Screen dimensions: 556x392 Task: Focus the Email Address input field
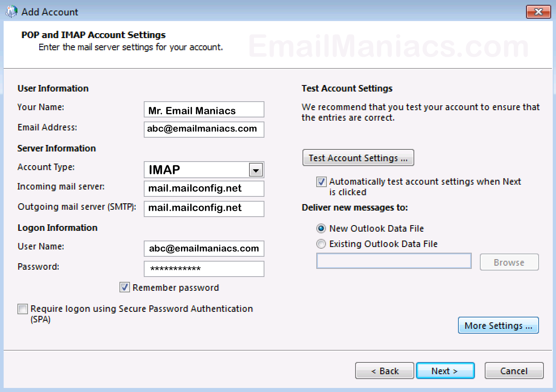(x=204, y=130)
